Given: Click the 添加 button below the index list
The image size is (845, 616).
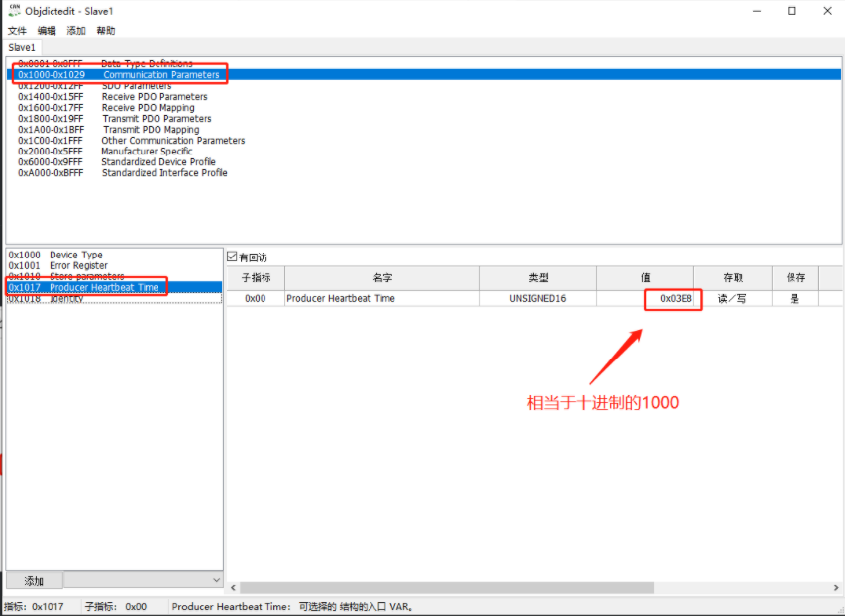Looking at the screenshot, I should click(x=34, y=581).
